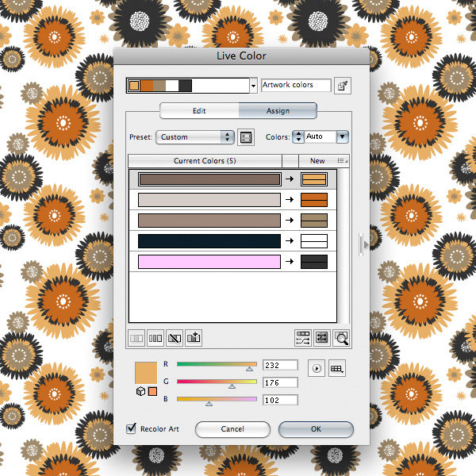Click the find color in artwork magnifier icon
The width and height of the screenshot is (476, 476).
[341, 338]
